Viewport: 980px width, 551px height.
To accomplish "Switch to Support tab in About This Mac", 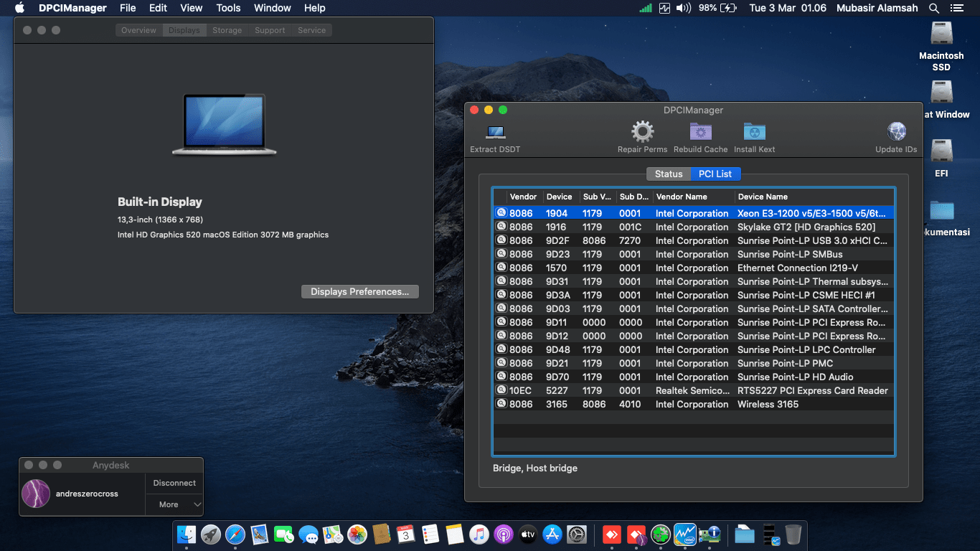I will (270, 30).
